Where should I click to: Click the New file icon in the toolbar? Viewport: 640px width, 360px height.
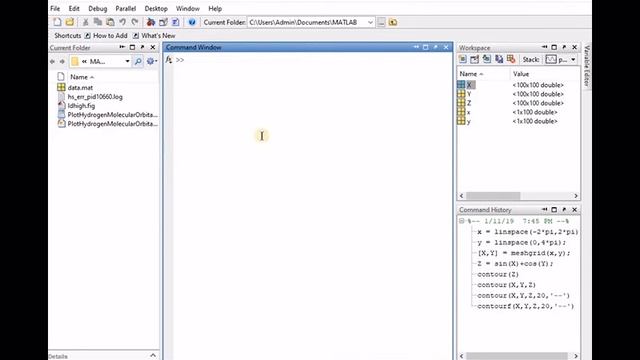coord(58,22)
